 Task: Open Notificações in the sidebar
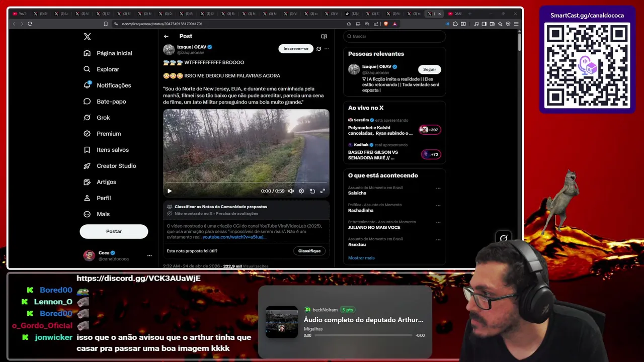(x=107, y=85)
